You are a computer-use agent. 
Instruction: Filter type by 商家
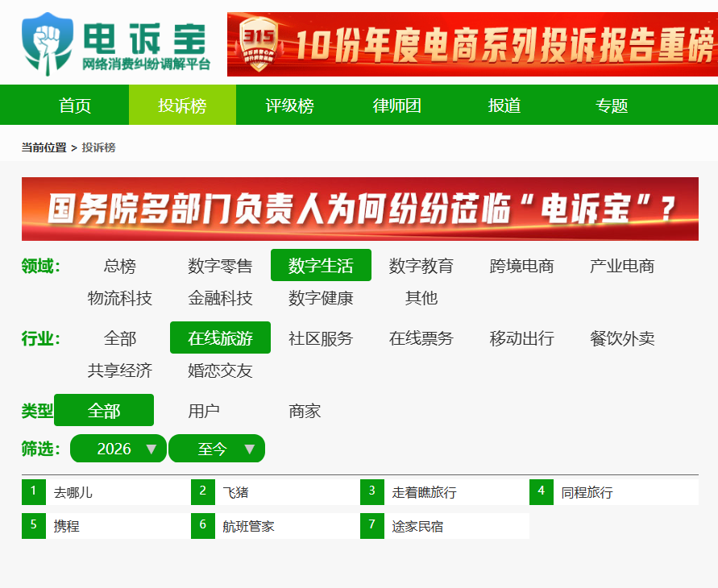tap(305, 411)
